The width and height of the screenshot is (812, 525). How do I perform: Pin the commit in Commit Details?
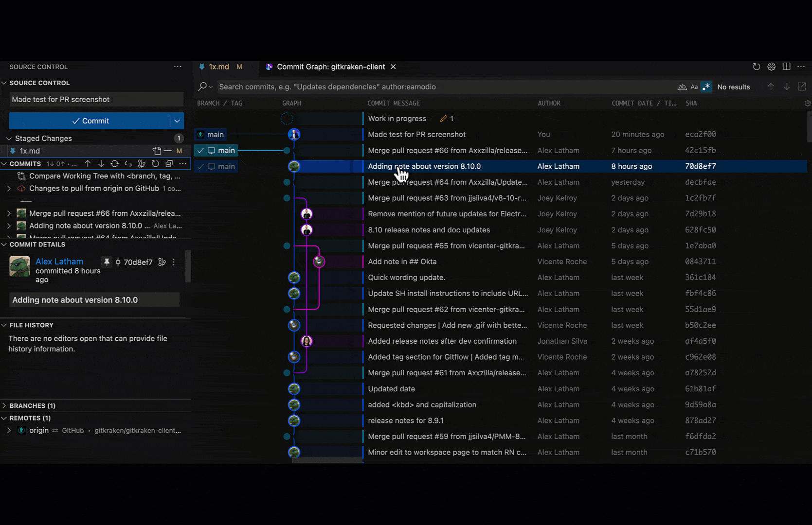[107, 262]
